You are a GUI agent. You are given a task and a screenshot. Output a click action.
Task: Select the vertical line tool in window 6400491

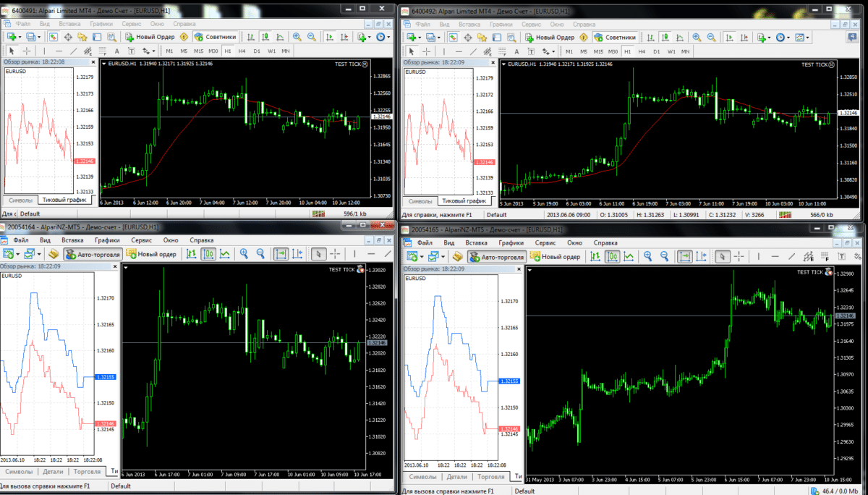44,51
